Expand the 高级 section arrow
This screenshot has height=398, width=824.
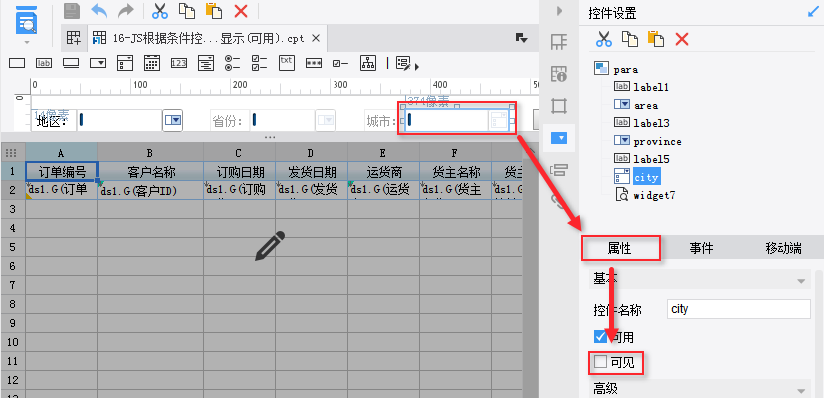point(801,391)
